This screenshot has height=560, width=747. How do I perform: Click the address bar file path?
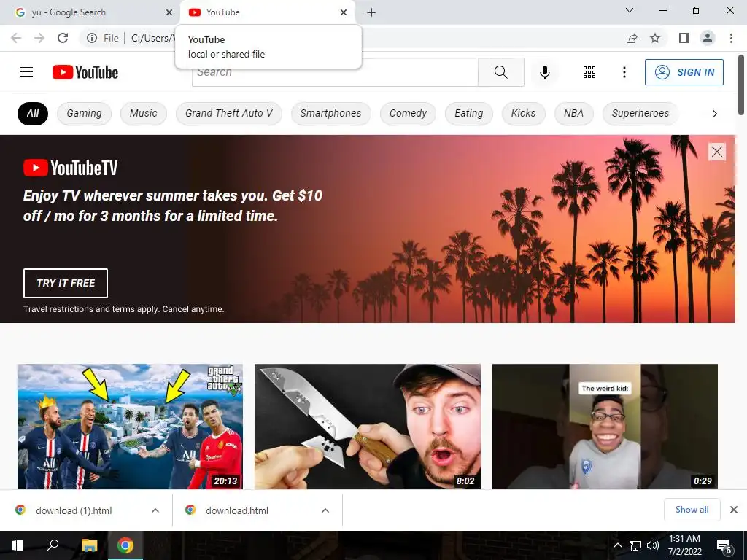pyautogui.click(x=152, y=38)
